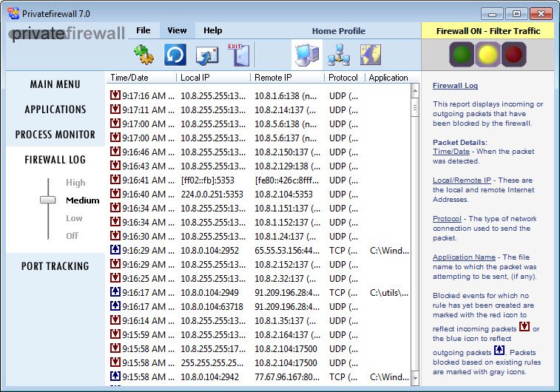Select remote IP 65.55.53.156:44 cell
The width and height of the screenshot is (560, 392).
pos(287,251)
